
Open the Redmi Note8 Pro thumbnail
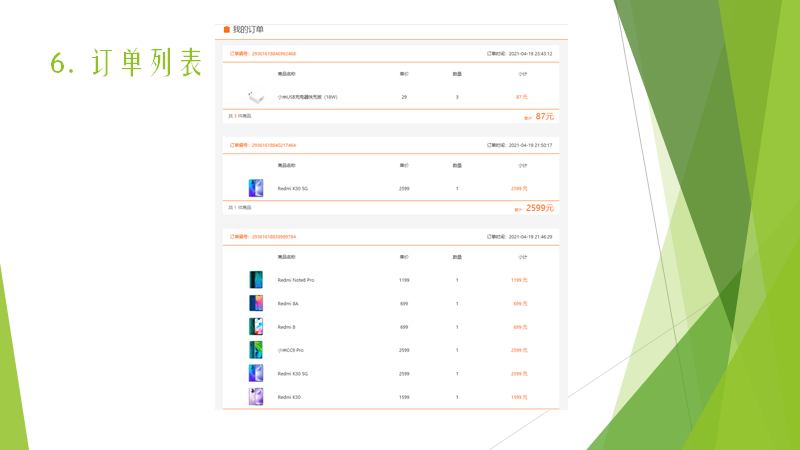(256, 280)
